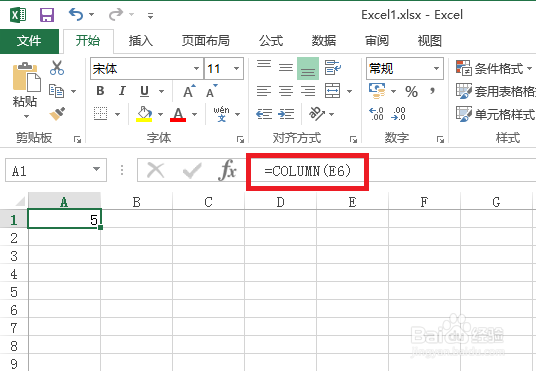Open the 字体 dialog launcher
The image size is (536, 371).
(240, 139)
